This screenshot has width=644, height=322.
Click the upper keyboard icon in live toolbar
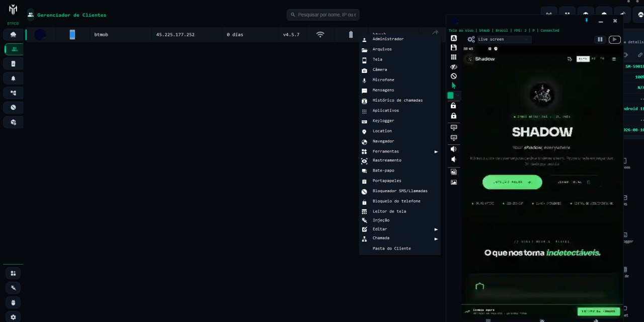tap(453, 127)
